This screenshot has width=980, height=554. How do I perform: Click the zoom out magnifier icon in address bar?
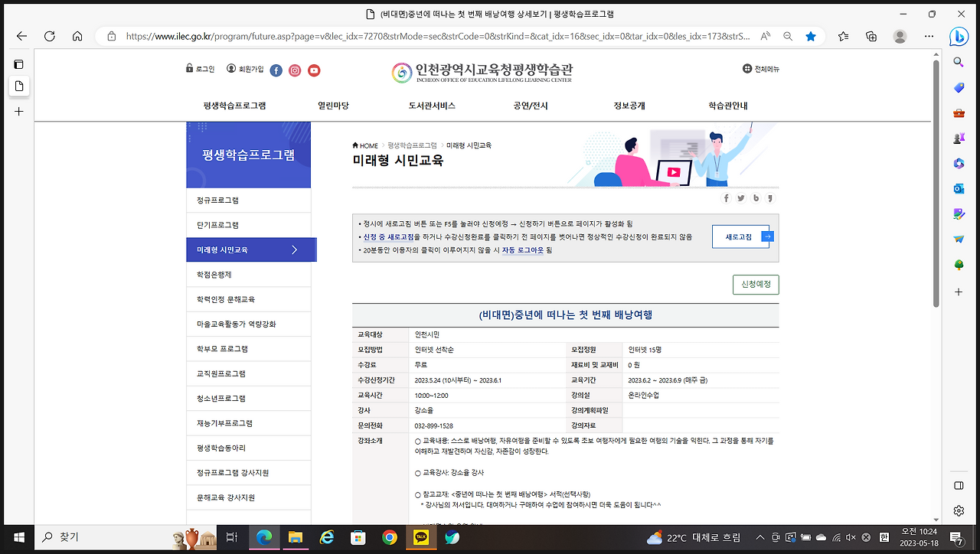(x=788, y=36)
